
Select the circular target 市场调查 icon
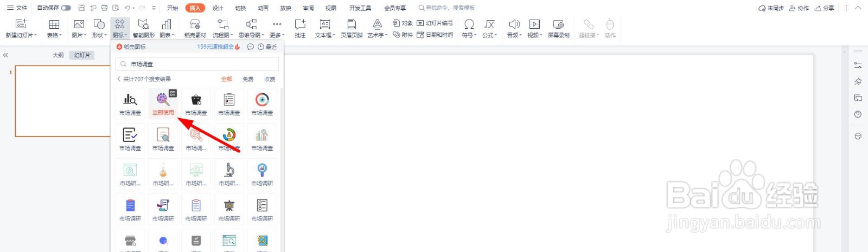263,103
